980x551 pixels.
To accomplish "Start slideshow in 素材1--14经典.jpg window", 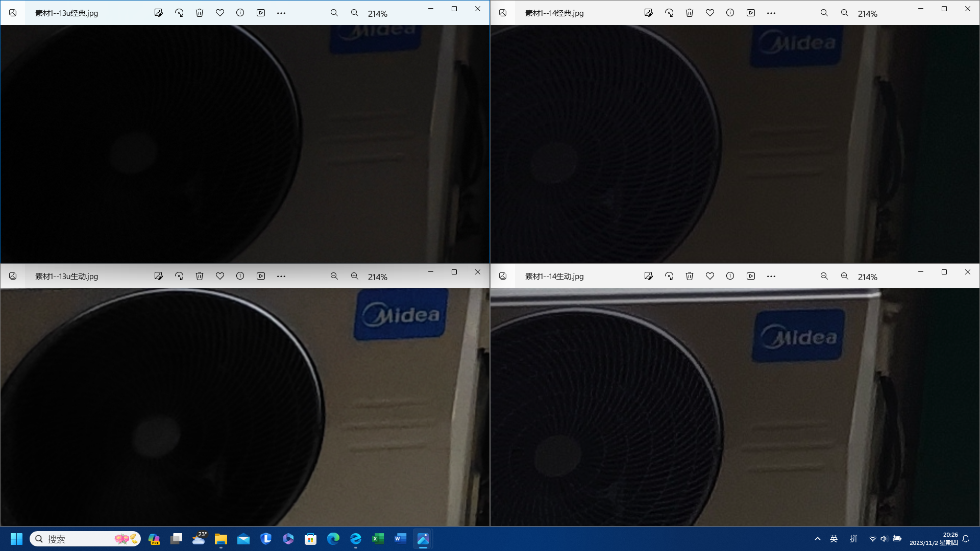I will click(750, 13).
